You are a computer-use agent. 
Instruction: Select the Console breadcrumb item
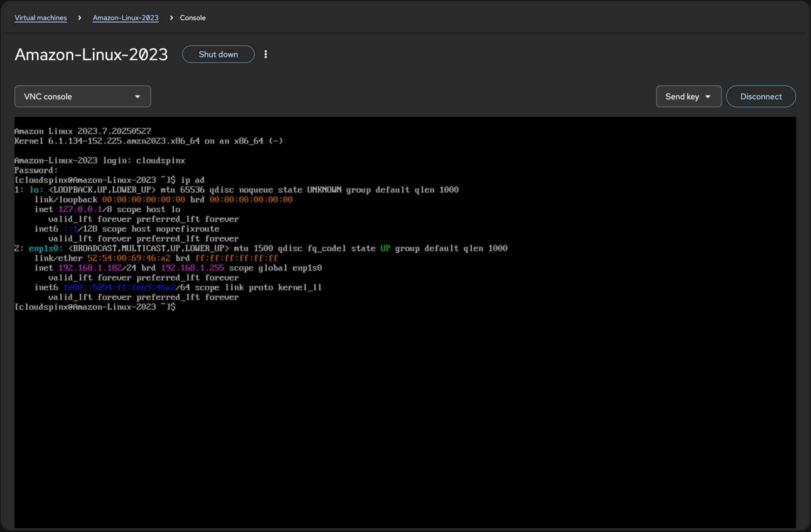coord(193,18)
